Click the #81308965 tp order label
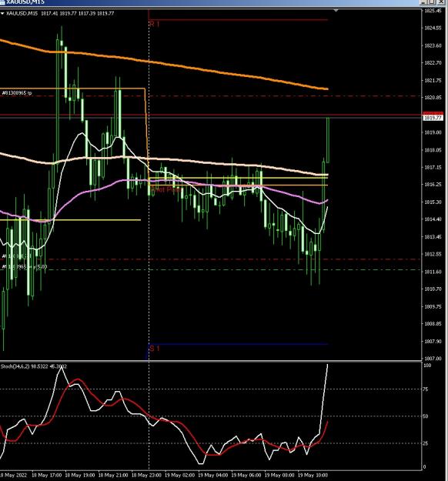 pos(17,92)
